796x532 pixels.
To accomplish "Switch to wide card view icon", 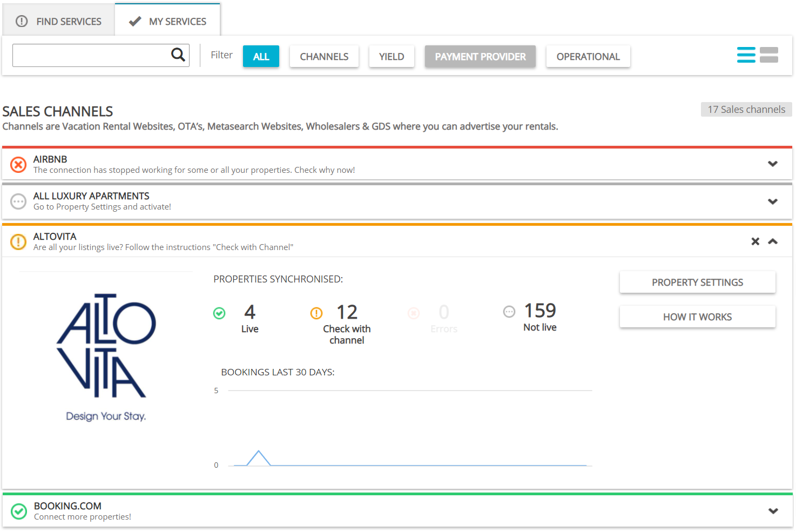I will (x=769, y=55).
